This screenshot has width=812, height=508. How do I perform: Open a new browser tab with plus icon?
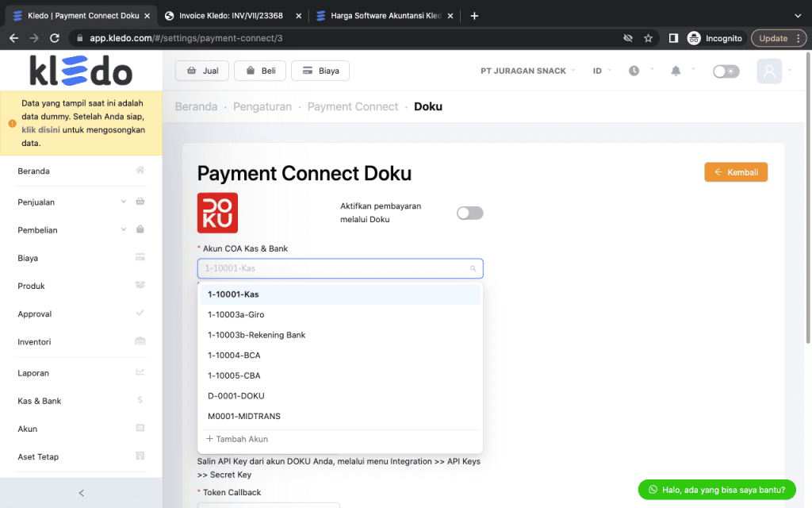click(474, 16)
